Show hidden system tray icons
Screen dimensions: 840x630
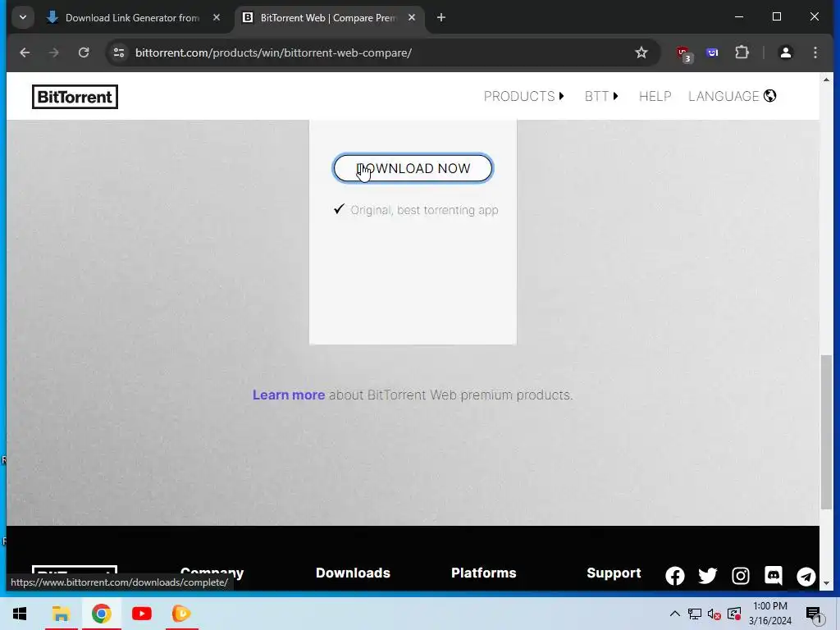point(675,614)
